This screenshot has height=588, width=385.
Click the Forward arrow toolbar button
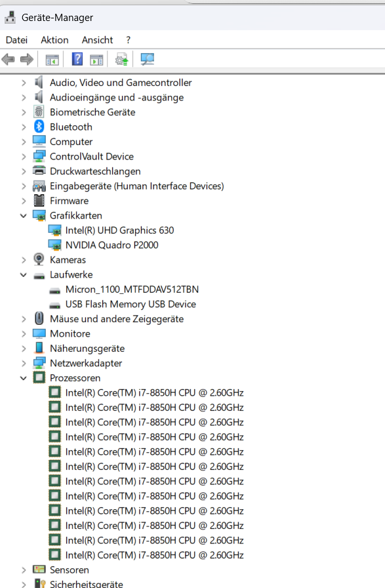click(x=27, y=59)
